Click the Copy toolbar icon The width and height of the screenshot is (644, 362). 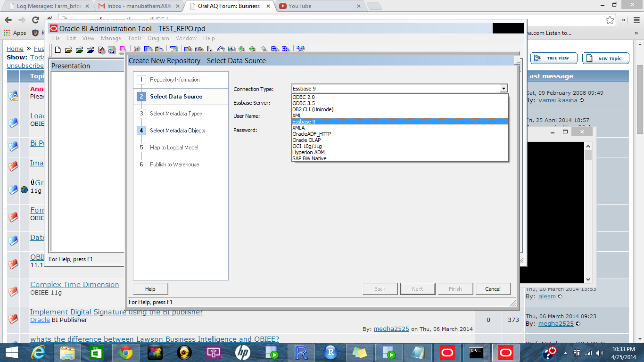pyautogui.click(x=148, y=49)
